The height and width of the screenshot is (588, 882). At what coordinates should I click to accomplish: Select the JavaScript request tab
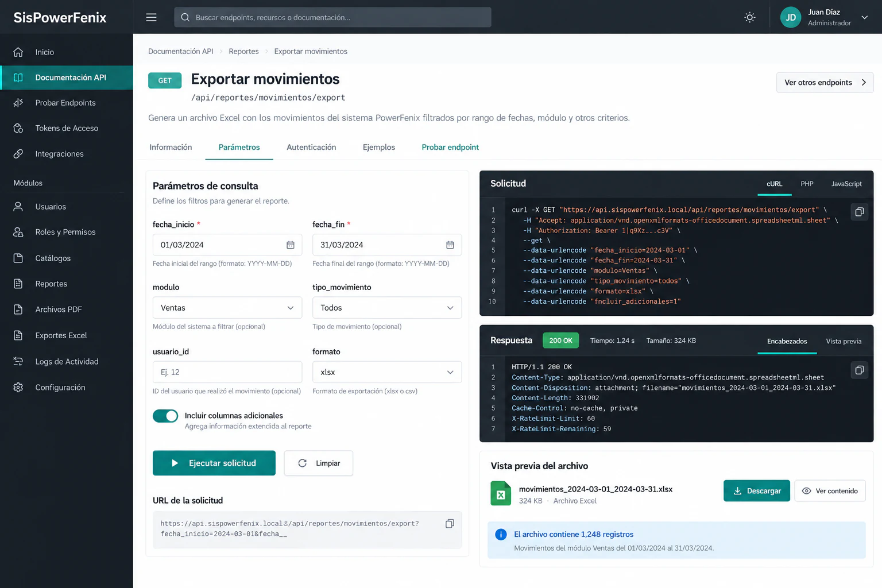click(846, 184)
